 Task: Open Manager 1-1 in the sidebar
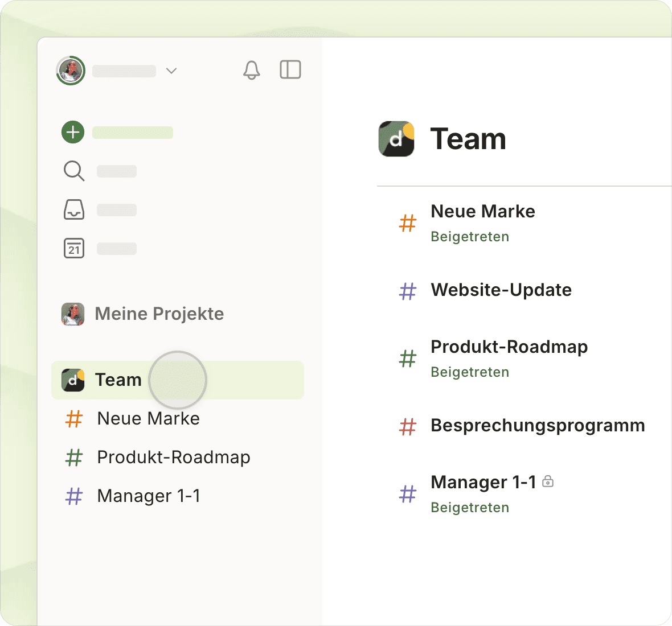point(149,496)
